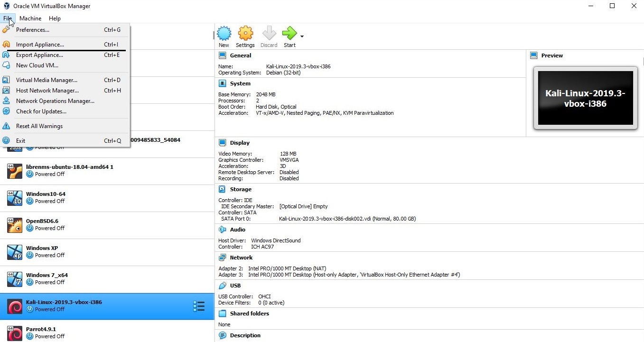The height and width of the screenshot is (342, 644).
Task: Select the Parrot4.9.1 virtual machine
Action: tap(107, 331)
